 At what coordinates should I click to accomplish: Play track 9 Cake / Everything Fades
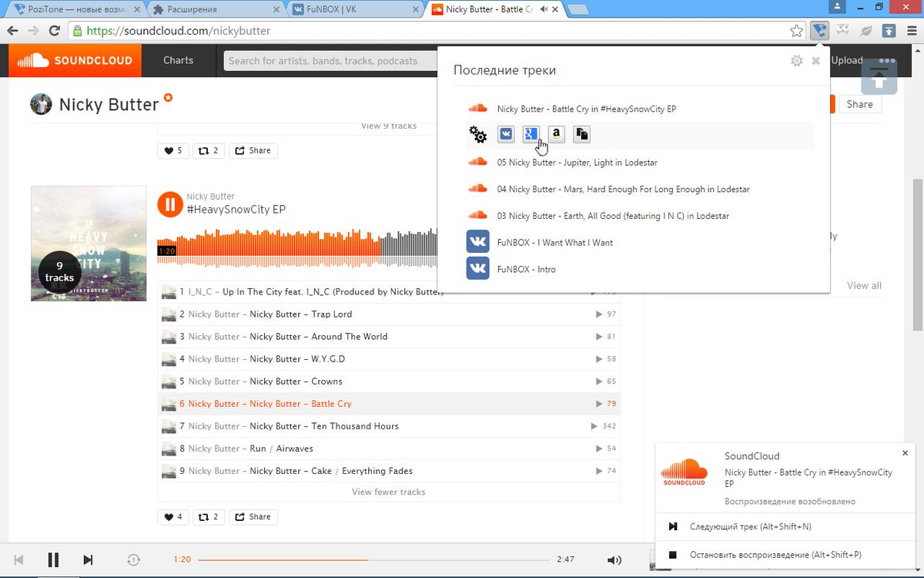[x=389, y=471]
